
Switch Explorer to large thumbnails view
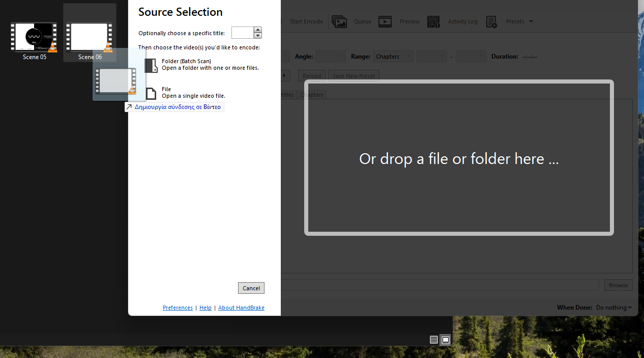point(446,340)
